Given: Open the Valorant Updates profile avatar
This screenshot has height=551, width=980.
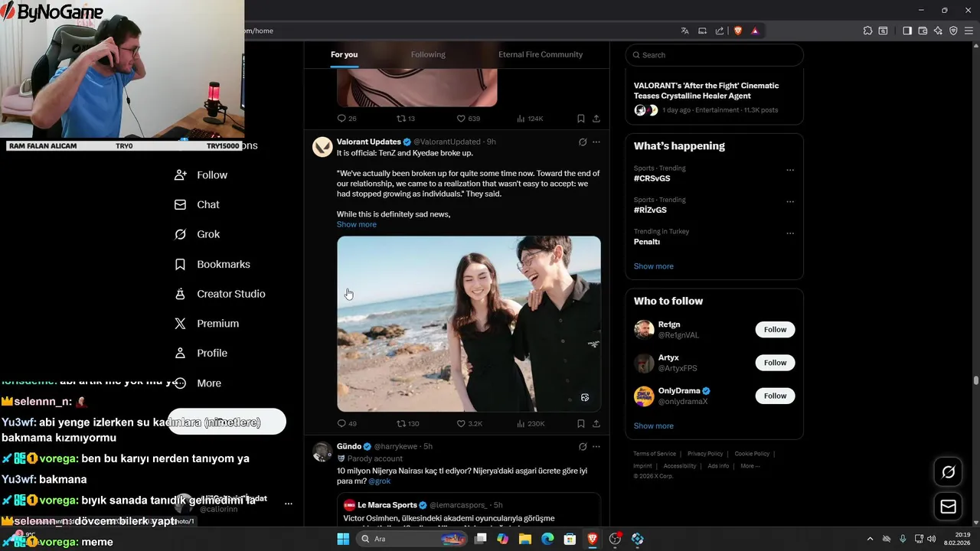Looking at the screenshot, I should [322, 147].
